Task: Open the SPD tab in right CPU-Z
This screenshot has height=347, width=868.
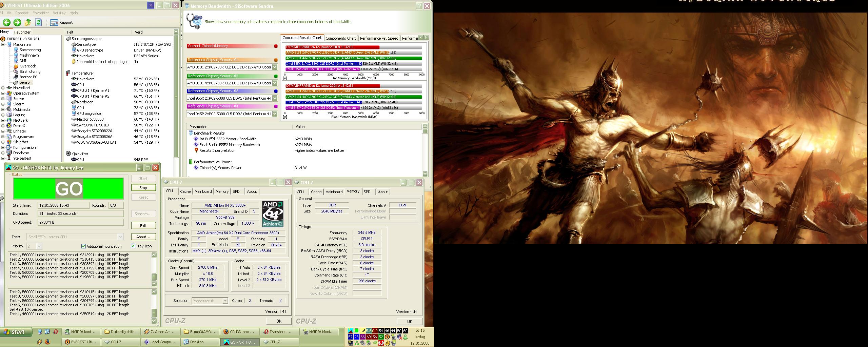Action: 367,192
